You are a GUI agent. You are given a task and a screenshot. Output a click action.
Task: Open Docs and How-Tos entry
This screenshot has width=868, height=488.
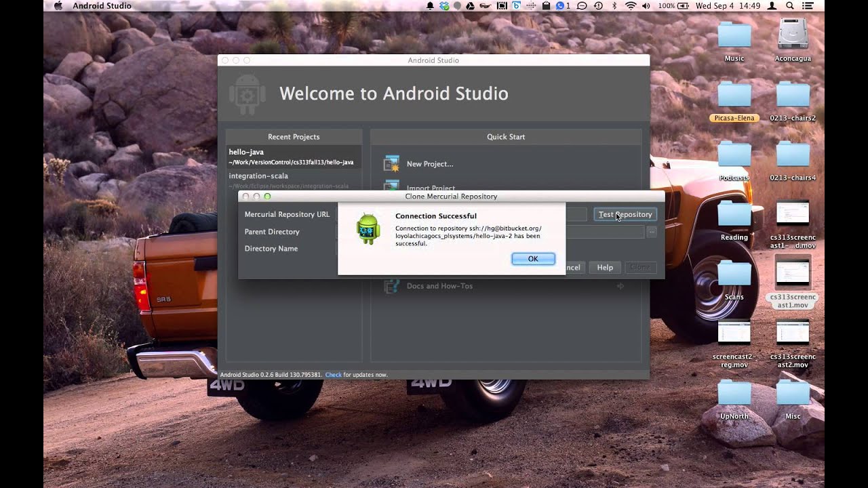tap(439, 286)
